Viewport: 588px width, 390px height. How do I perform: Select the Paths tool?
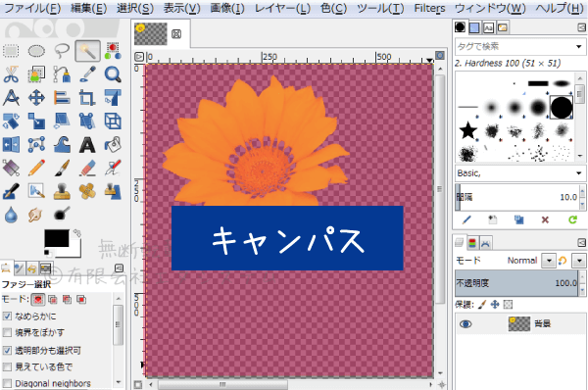pos(62,74)
